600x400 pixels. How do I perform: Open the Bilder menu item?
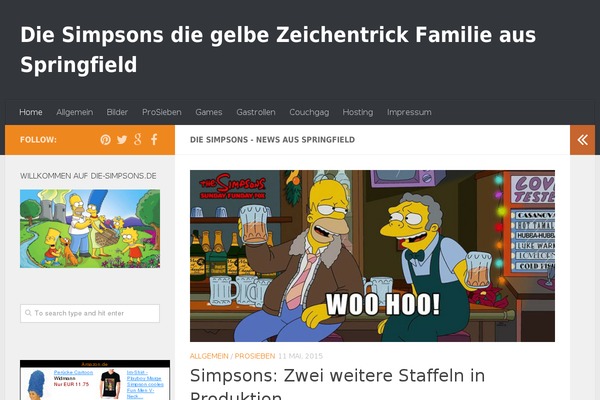pos(117,112)
